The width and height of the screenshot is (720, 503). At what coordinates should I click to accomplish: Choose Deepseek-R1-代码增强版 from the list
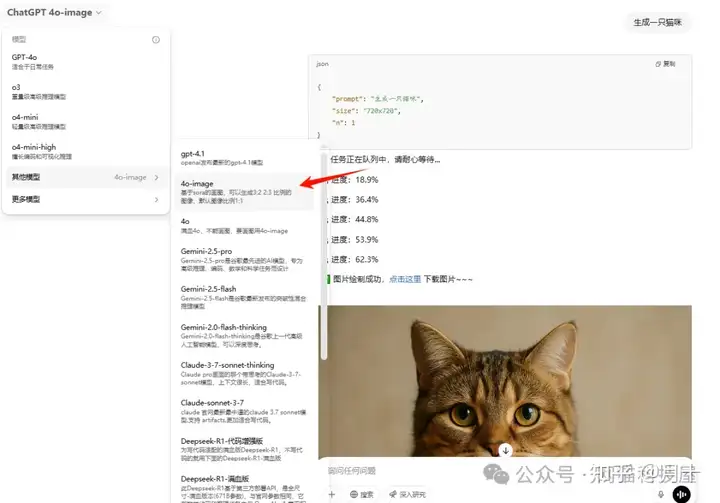[244, 449]
